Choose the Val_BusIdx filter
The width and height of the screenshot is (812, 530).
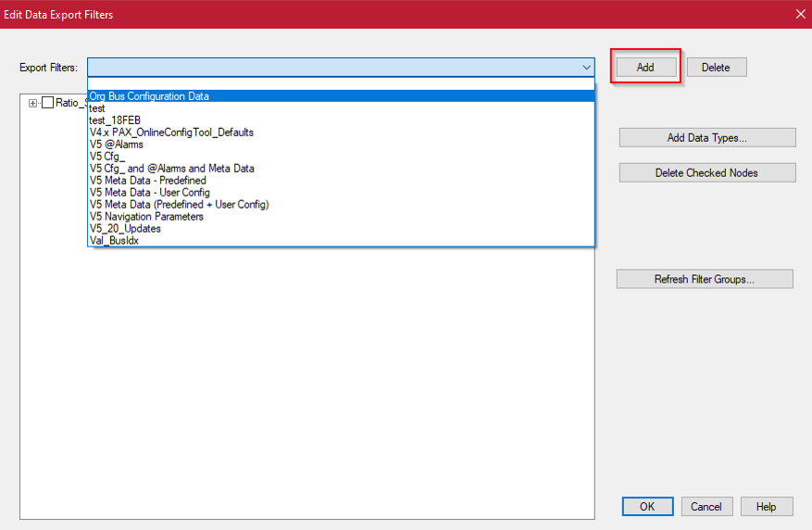point(342,240)
